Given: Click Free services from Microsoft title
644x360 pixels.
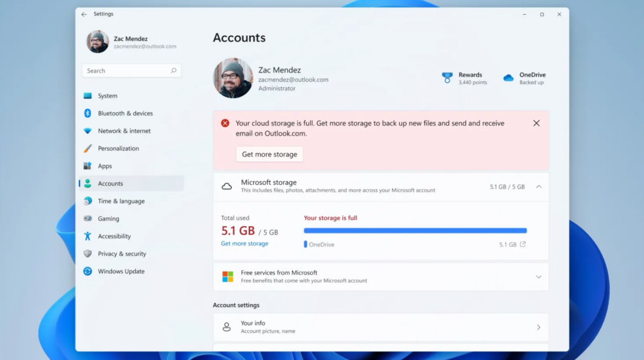Looking at the screenshot, I should click(279, 272).
